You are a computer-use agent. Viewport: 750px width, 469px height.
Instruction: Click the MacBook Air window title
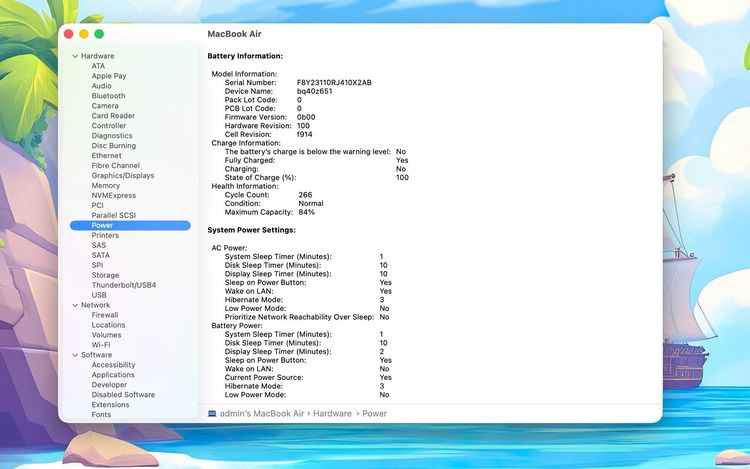click(x=234, y=34)
